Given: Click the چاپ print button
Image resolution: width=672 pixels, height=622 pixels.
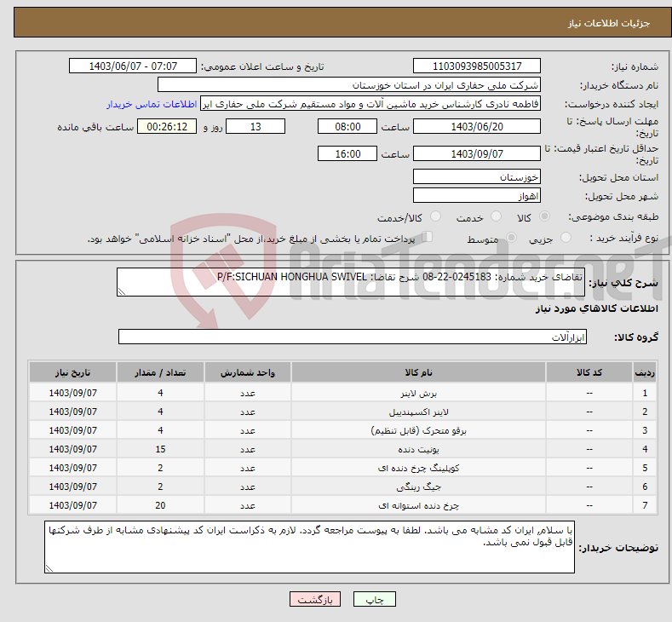Looking at the screenshot, I should [374, 599].
